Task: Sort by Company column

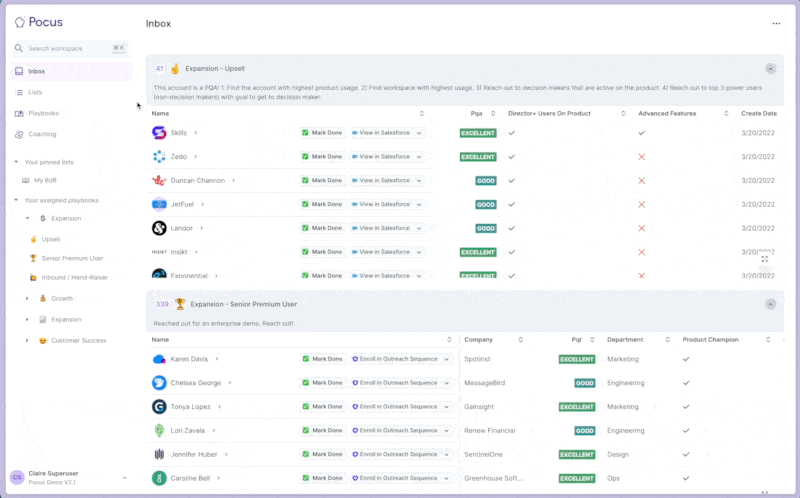Action: click(x=520, y=340)
